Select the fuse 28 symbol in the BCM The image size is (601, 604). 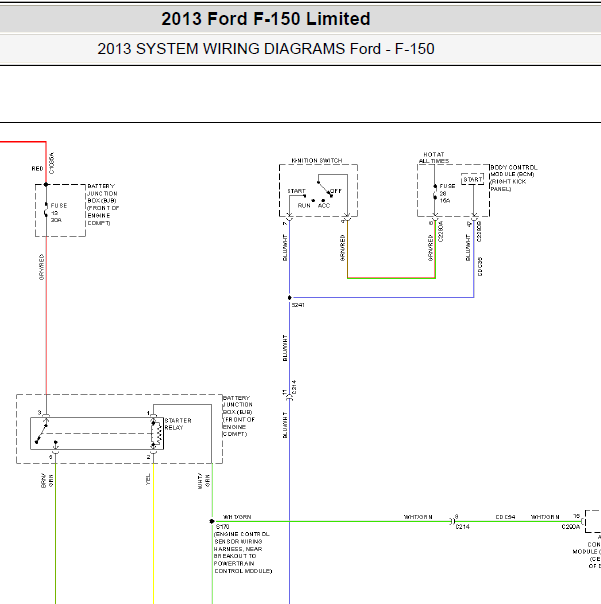(x=435, y=192)
